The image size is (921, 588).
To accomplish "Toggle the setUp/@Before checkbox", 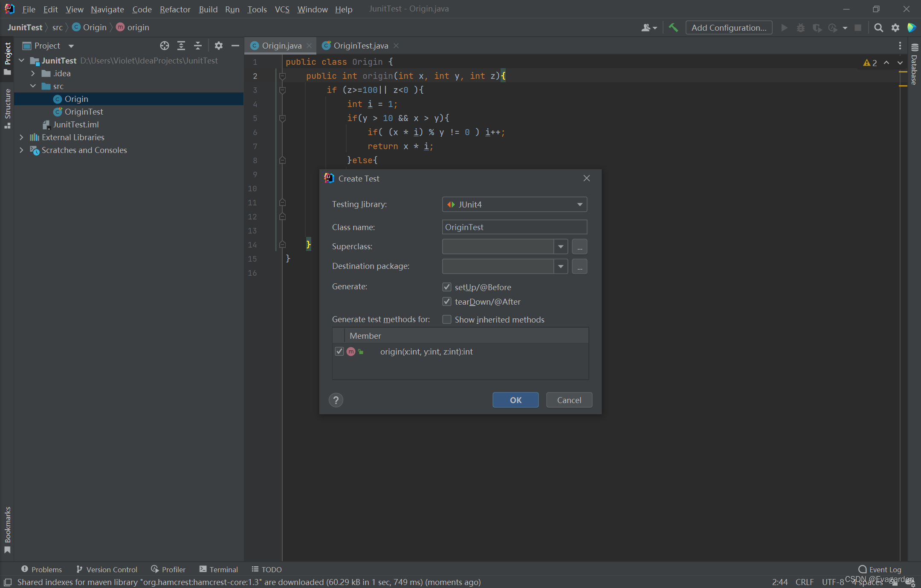I will (446, 287).
